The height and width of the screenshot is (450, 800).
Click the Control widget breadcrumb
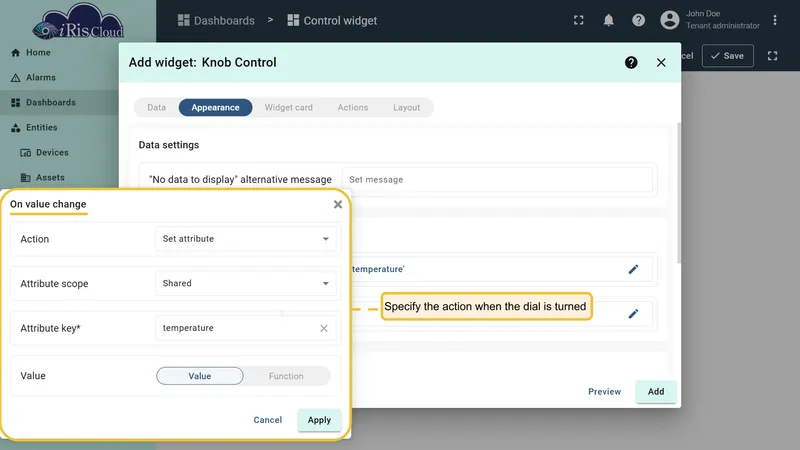pyautogui.click(x=332, y=20)
